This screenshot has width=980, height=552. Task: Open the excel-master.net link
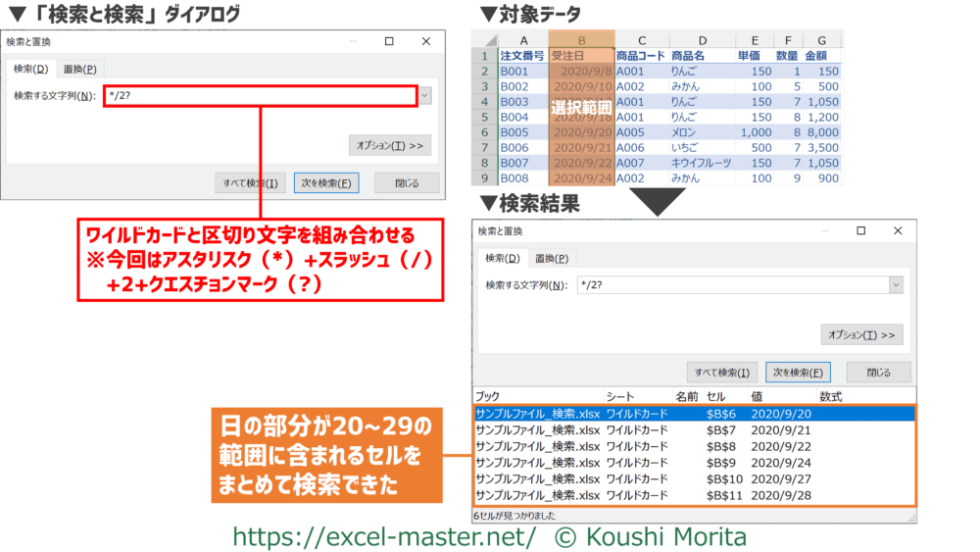(384, 536)
